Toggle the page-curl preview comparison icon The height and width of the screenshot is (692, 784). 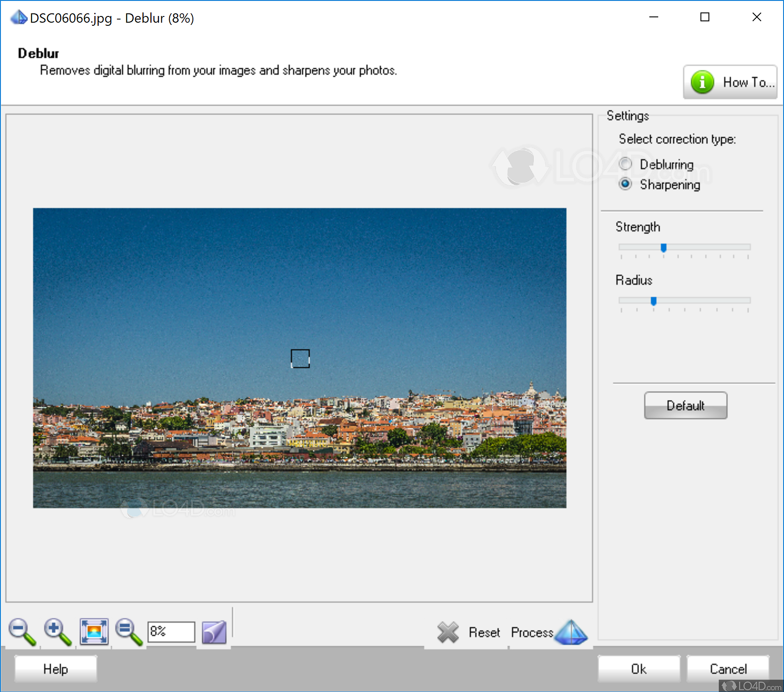tap(214, 631)
